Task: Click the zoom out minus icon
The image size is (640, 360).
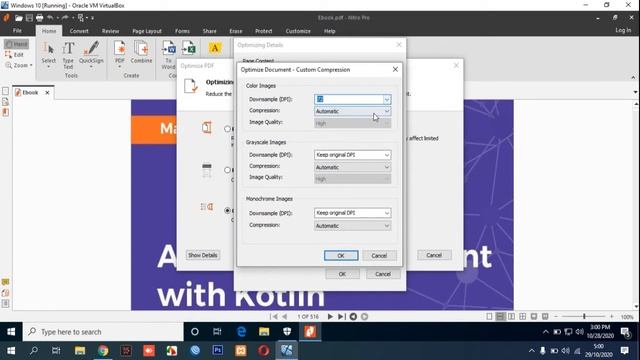Action: click(x=556, y=316)
